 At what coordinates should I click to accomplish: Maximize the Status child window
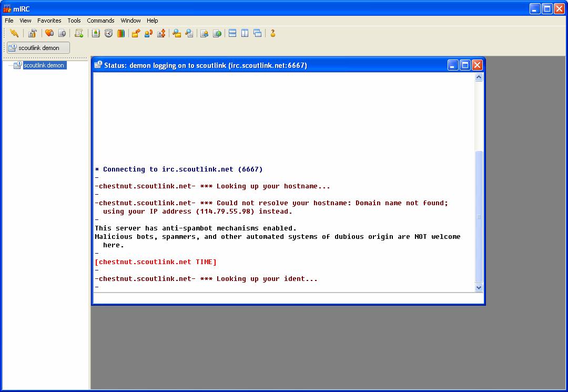[465, 65]
